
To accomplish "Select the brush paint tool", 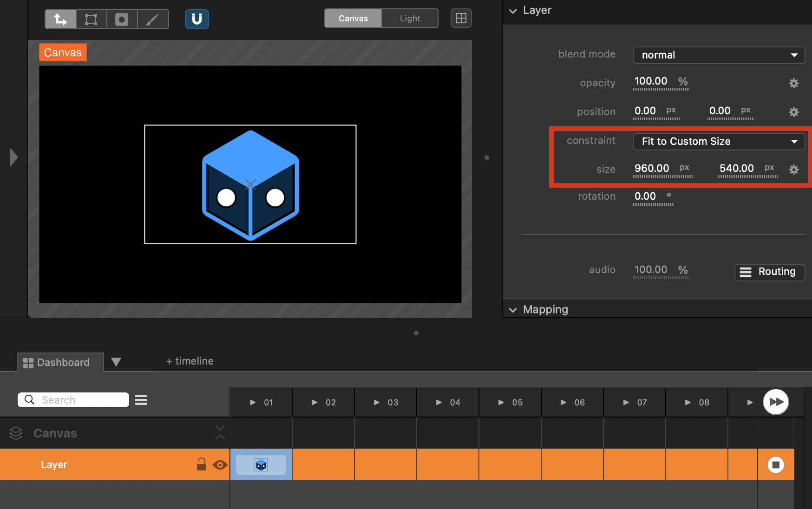I will (152, 19).
